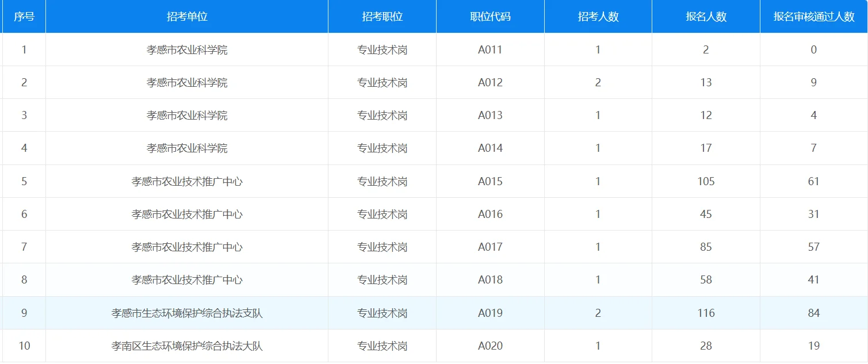Viewport: 868px width, 364px height.
Task: Click 孝感市生态环境保护综合执法支队 unit name
Action: pos(188,313)
